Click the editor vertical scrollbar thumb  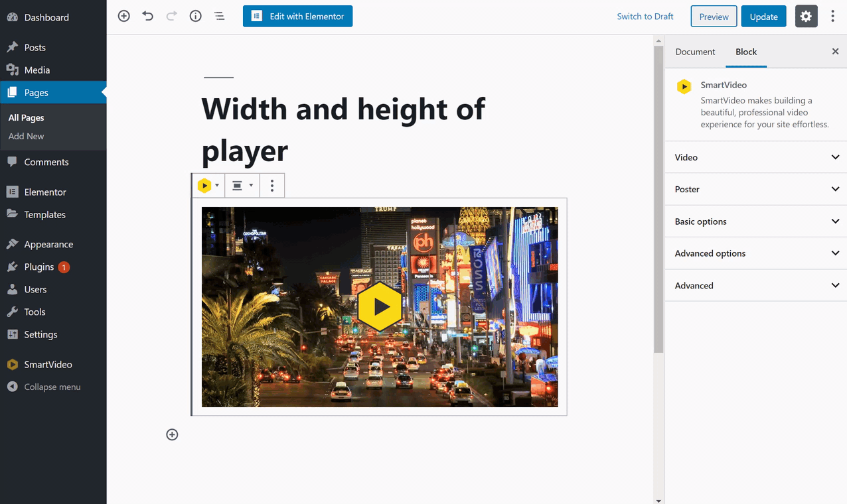coord(658,199)
